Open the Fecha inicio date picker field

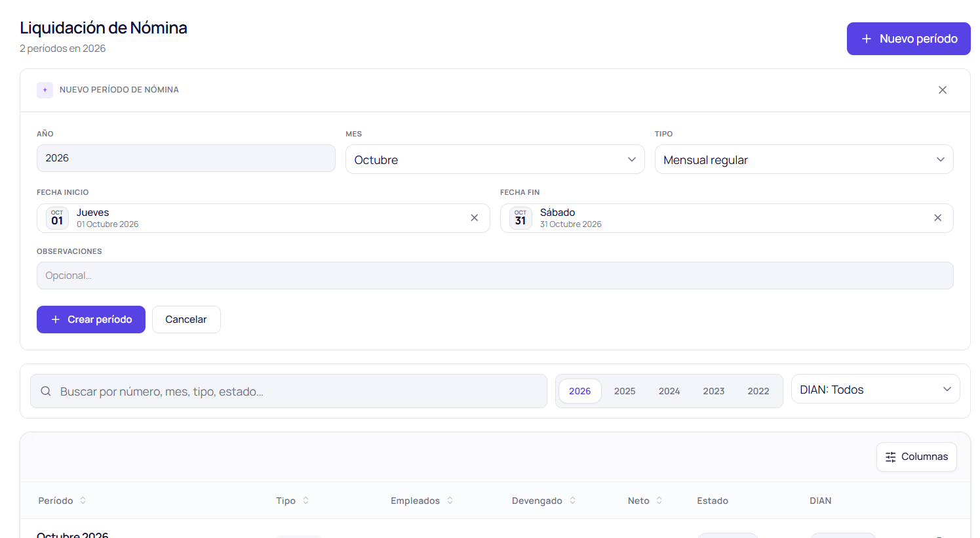click(264, 218)
